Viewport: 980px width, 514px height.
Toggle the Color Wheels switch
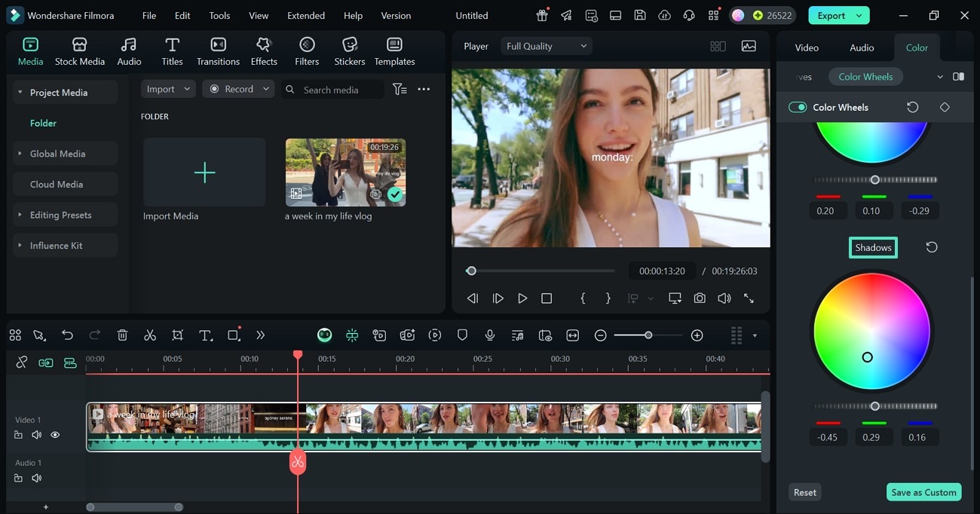click(x=798, y=107)
